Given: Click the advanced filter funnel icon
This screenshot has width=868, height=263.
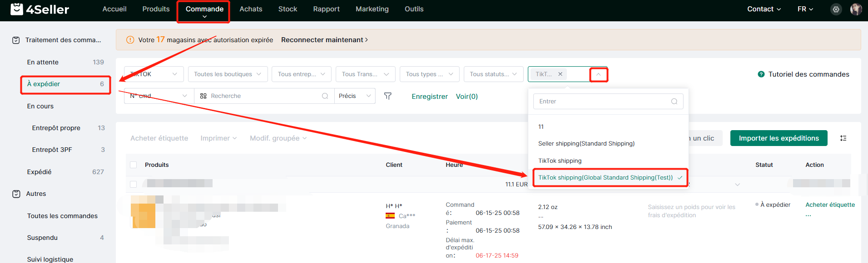Looking at the screenshot, I should click(388, 96).
